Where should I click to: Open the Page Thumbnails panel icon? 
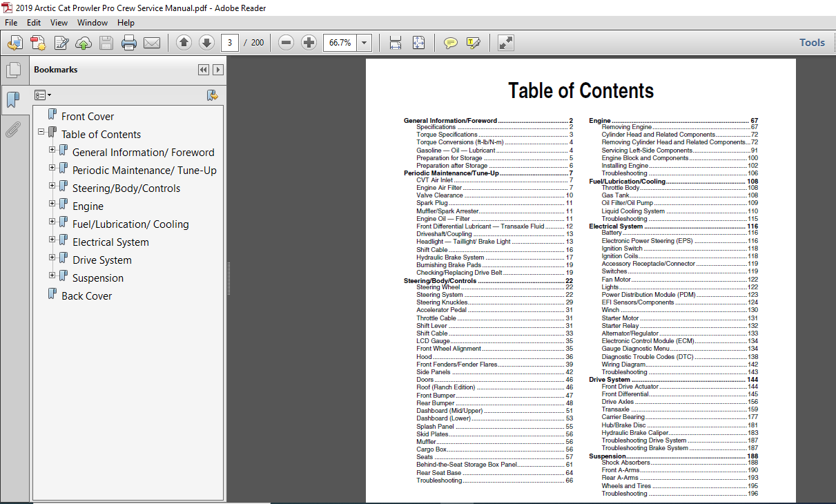tap(12, 70)
